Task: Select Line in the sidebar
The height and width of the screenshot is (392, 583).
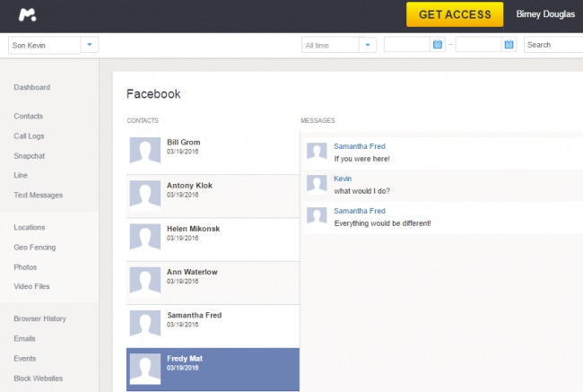Action: coord(21,175)
